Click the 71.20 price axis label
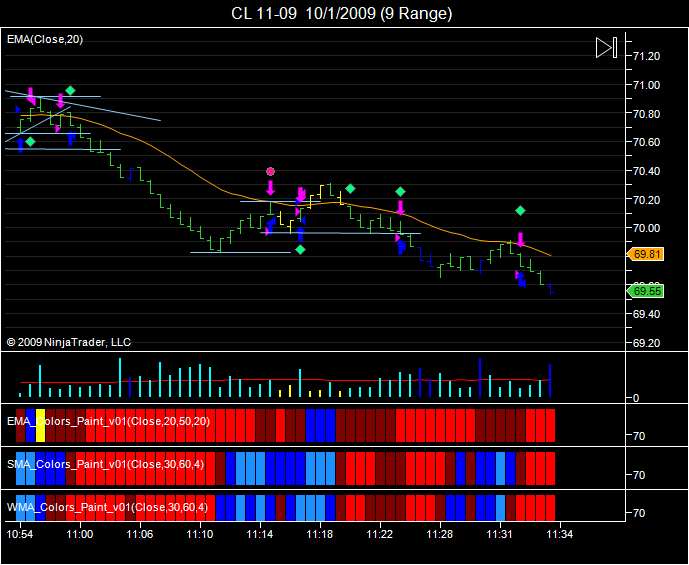This screenshot has height=565, width=689. [646, 56]
